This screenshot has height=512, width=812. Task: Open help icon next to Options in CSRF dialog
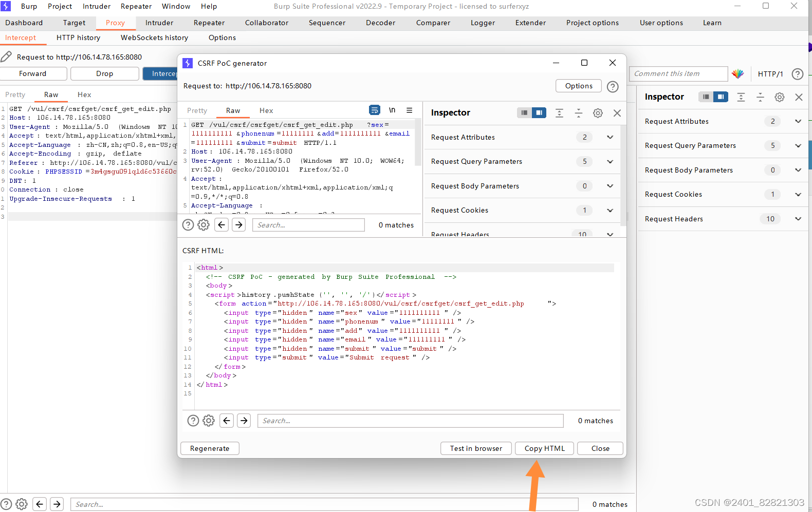(613, 86)
